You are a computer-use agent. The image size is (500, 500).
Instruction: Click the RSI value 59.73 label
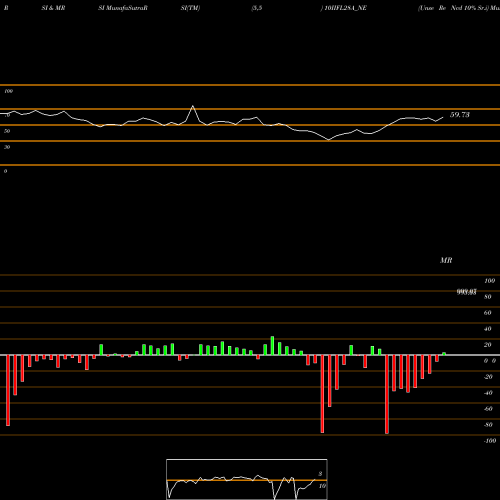tap(460, 115)
